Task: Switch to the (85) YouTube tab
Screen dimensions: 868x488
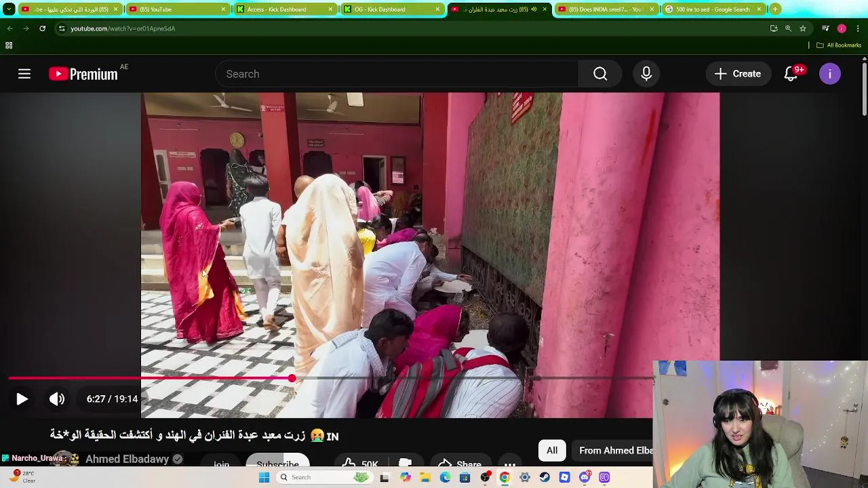Action: click(x=176, y=9)
